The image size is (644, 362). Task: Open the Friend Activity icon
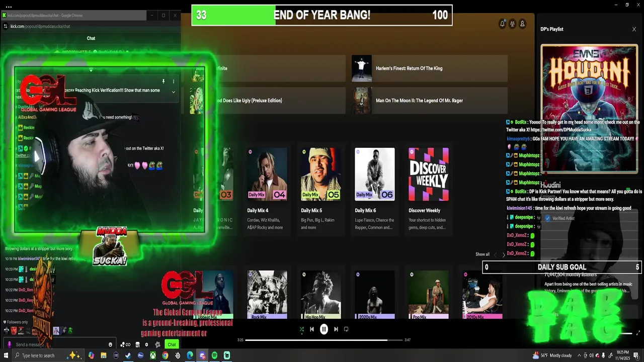[512, 24]
